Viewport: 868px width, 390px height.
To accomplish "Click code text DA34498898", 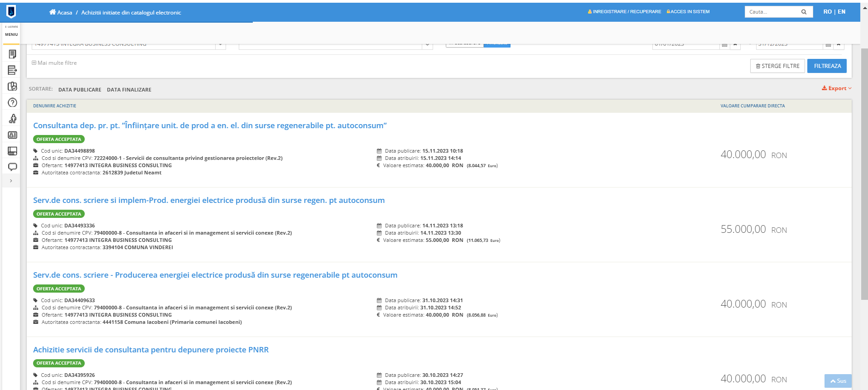I will pos(79,151).
